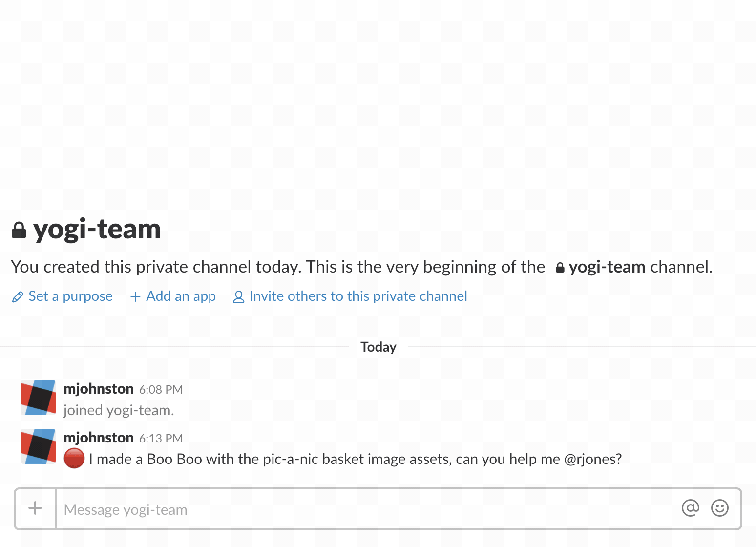The height and width of the screenshot is (547, 756).
Task: Click the small lock icon in channel description
Action: [560, 268]
